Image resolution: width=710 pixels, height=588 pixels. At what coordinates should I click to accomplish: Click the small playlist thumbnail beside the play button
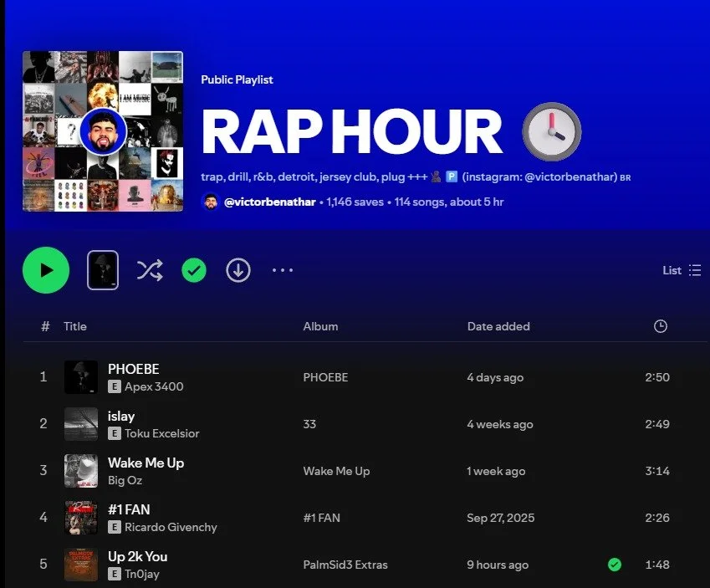click(x=102, y=269)
